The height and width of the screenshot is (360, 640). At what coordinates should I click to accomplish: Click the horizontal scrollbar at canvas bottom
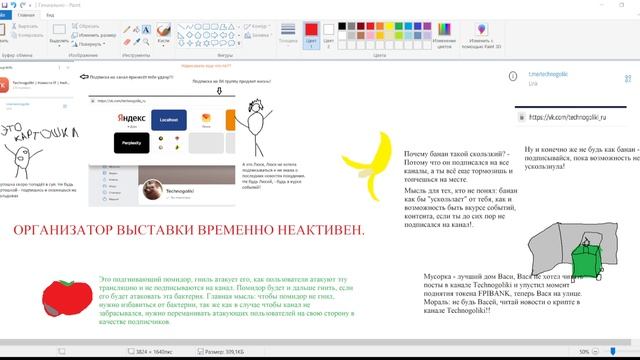click(x=315, y=342)
